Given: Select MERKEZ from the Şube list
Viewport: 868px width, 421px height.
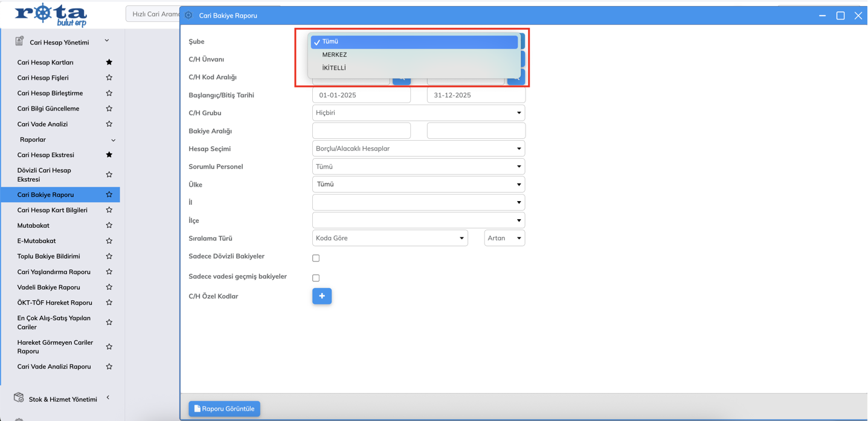Looking at the screenshot, I should [x=335, y=55].
